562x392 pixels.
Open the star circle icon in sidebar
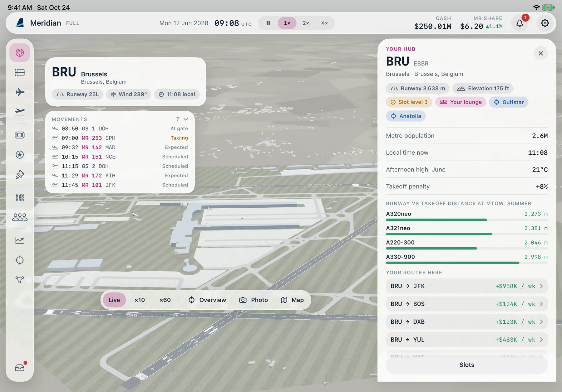pyautogui.click(x=20, y=155)
